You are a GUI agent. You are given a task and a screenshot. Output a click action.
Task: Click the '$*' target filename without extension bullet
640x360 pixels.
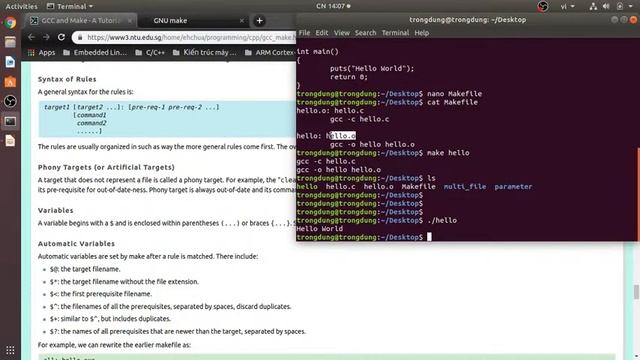[x=124, y=282]
